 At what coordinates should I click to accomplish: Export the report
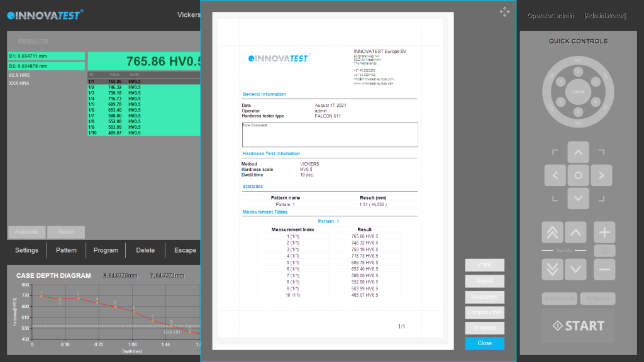click(485, 281)
